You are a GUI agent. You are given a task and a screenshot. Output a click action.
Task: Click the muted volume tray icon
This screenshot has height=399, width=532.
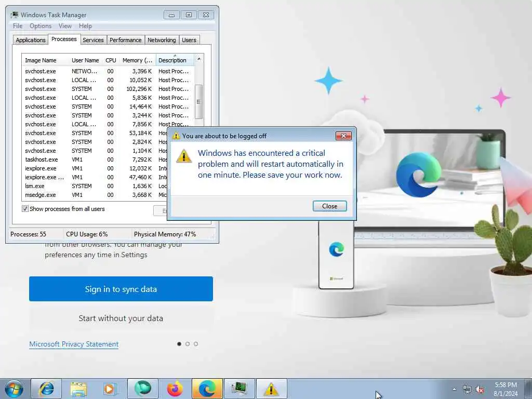tap(480, 390)
